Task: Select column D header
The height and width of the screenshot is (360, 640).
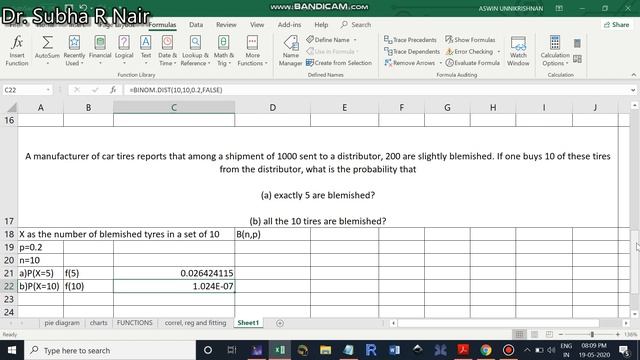Action: [x=272, y=107]
